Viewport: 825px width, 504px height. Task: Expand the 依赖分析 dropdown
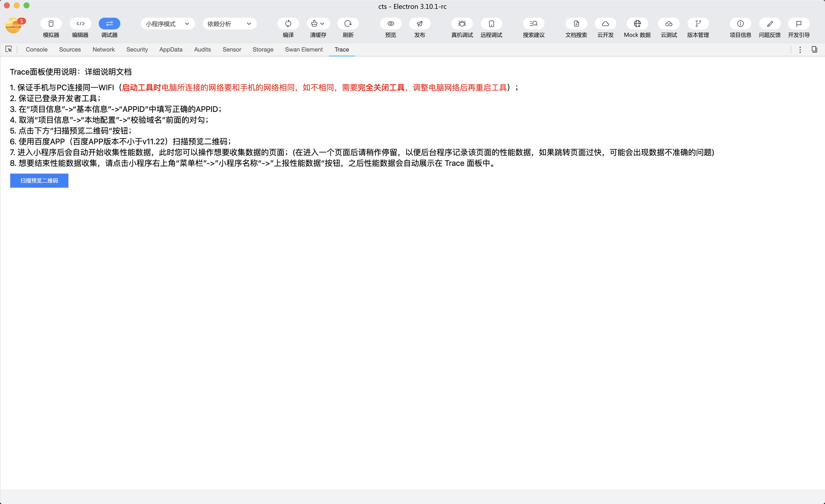(x=229, y=24)
